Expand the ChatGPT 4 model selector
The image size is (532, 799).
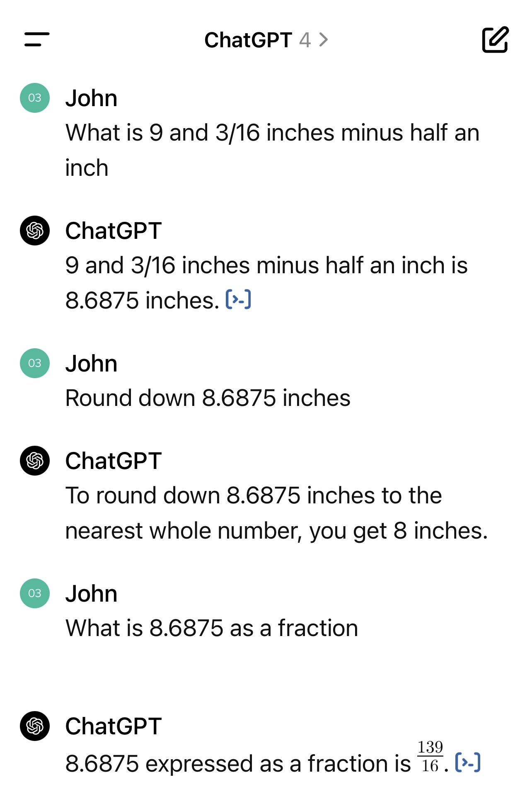[x=266, y=40]
